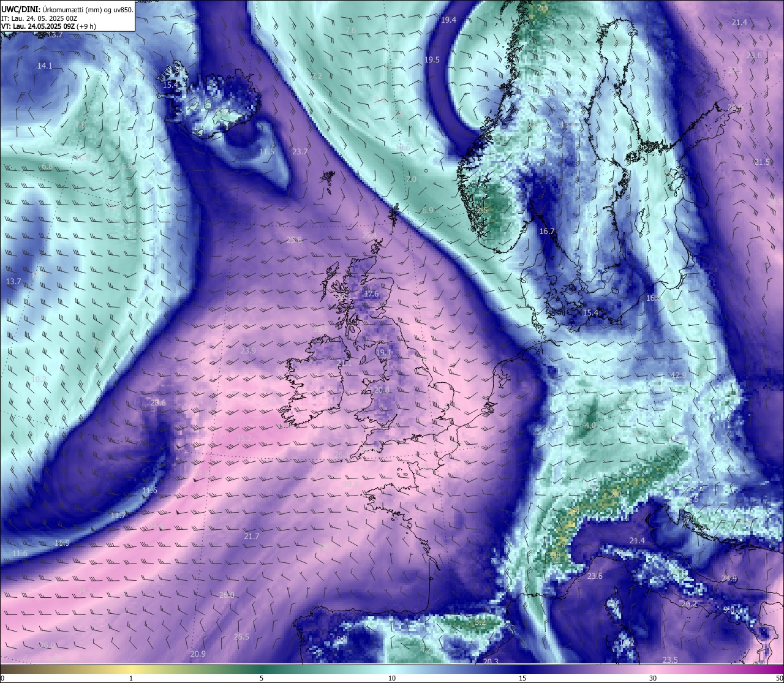This screenshot has height=683, width=784.
Task: Click the 19.1 value on the map
Action: click(383, 353)
